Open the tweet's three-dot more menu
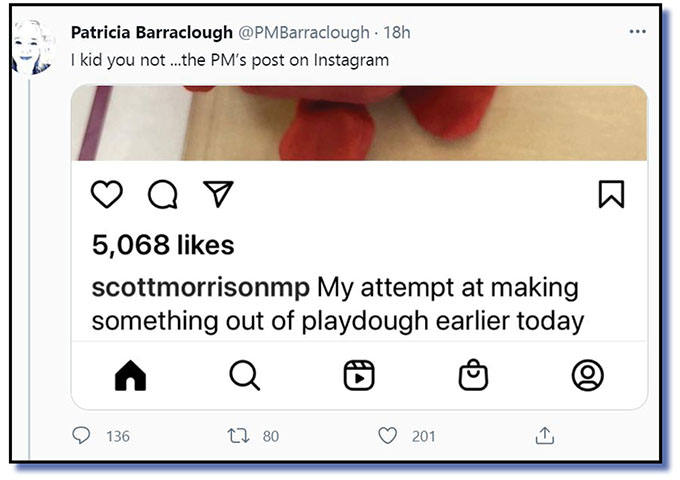Image resolution: width=680 pixels, height=480 pixels. tap(637, 32)
